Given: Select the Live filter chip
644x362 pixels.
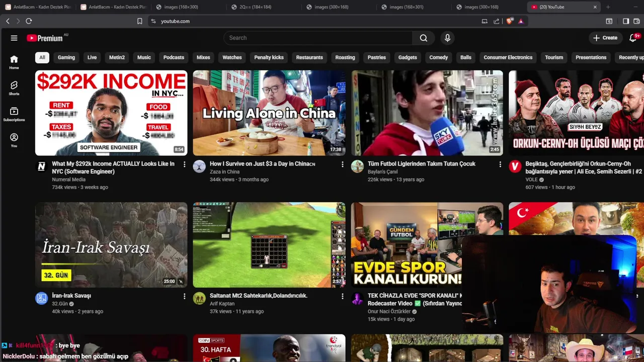Looking at the screenshot, I should [x=92, y=57].
